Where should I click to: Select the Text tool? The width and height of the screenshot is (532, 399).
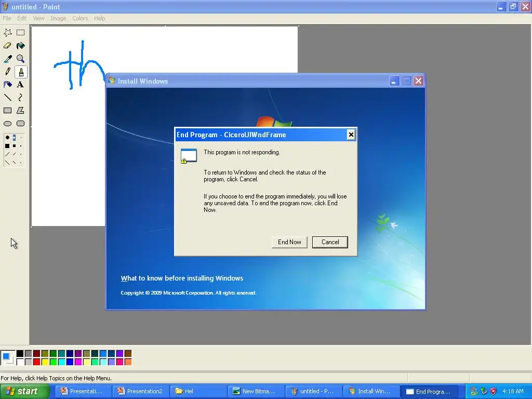(x=21, y=85)
